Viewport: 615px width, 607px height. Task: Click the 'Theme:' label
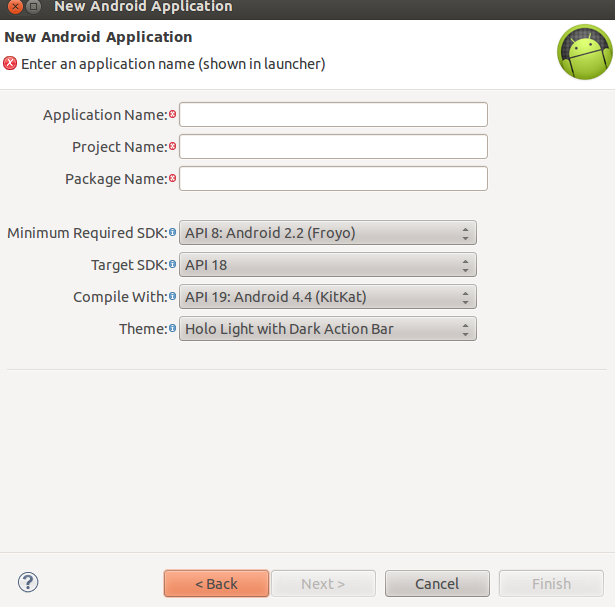coord(143,329)
